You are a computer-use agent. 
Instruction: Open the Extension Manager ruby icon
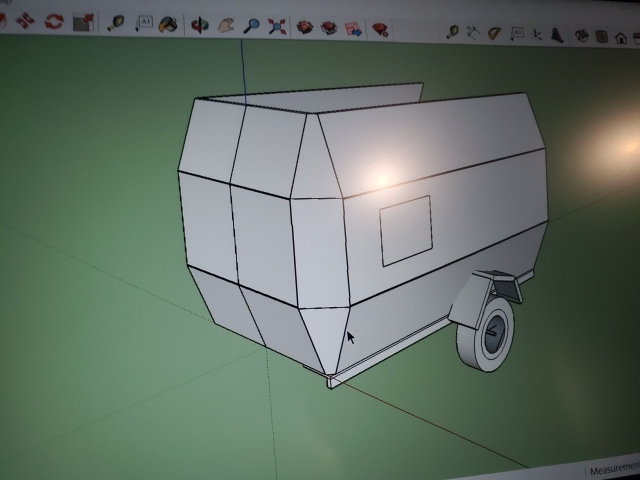380,30
